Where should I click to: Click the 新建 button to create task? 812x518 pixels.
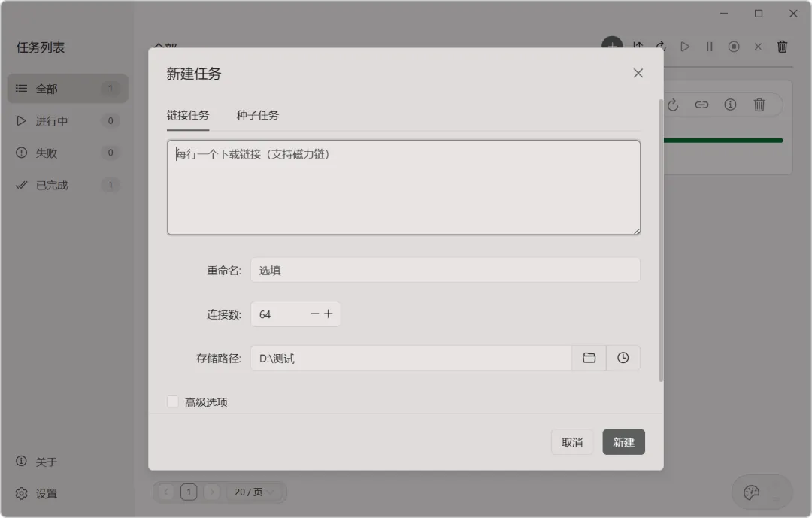point(623,442)
